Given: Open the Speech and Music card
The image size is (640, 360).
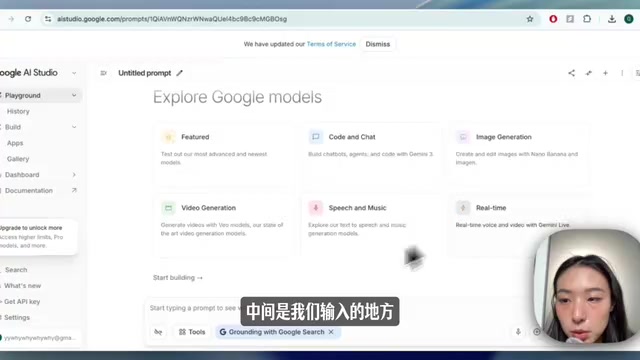Looking at the screenshot, I should tap(372, 225).
